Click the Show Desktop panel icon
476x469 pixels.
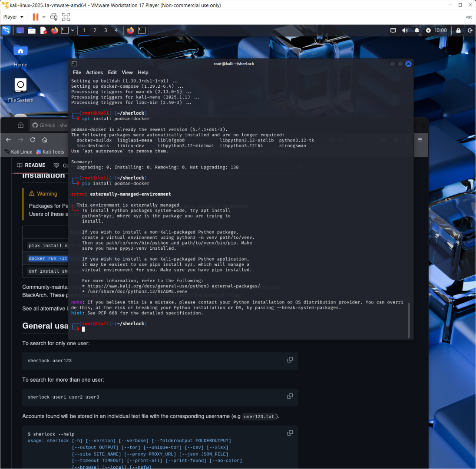pos(20,30)
